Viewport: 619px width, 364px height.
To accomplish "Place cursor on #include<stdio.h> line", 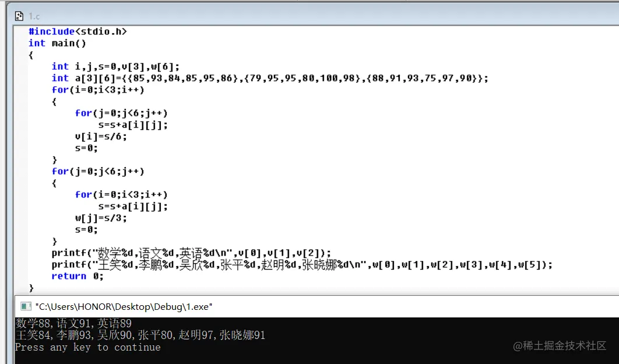I will point(78,31).
